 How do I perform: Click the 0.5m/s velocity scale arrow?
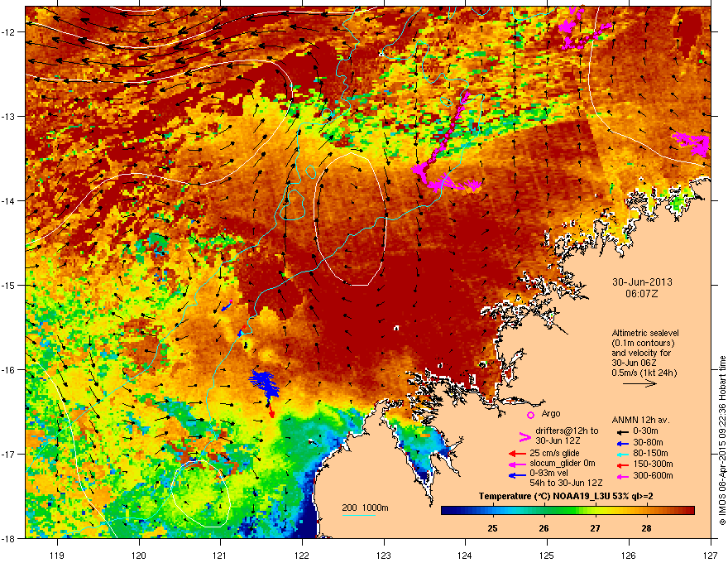(639, 383)
